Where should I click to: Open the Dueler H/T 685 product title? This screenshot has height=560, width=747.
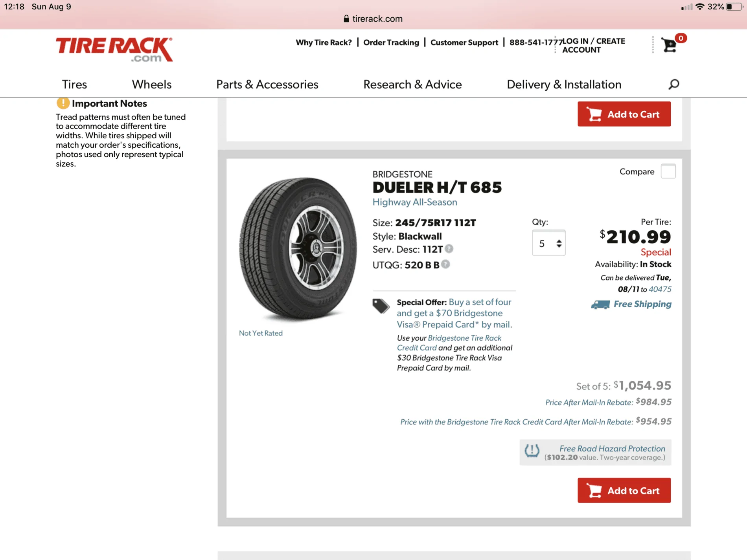437,188
